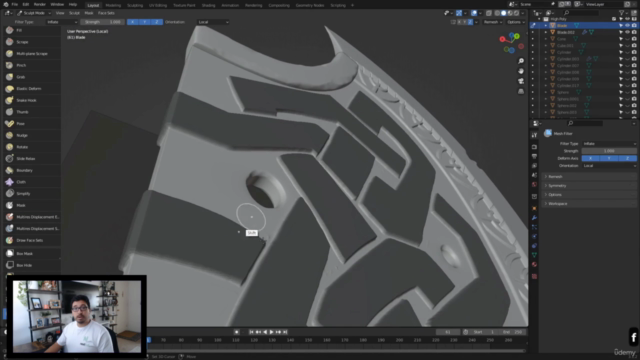Switch to the Sculpting workspace tab
Screen dimensions: 640x360
[x=135, y=5]
